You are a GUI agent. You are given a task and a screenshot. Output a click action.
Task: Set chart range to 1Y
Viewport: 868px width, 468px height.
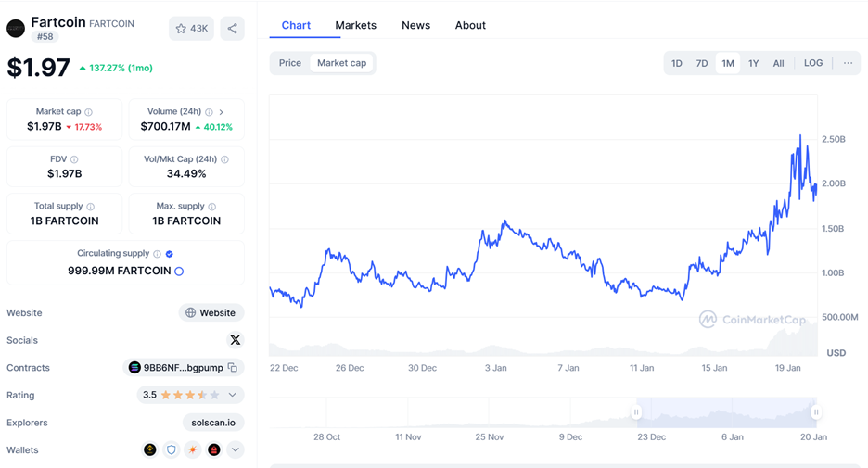(753, 63)
